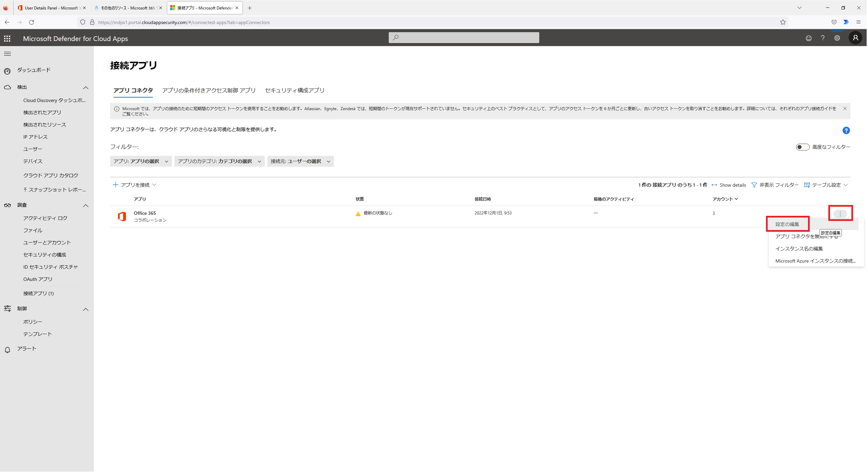Screen dimensions: 868x473
Task: Collapse the 調査 sidebar section
Action: 86,206
